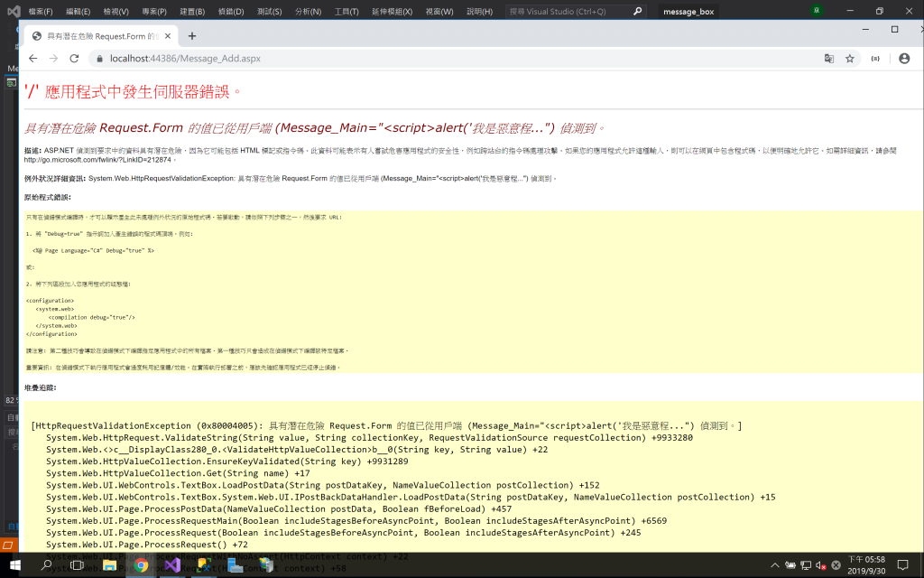
Task: Click the TextBox.LoadPostData +152 stack line
Action: pos(323,485)
